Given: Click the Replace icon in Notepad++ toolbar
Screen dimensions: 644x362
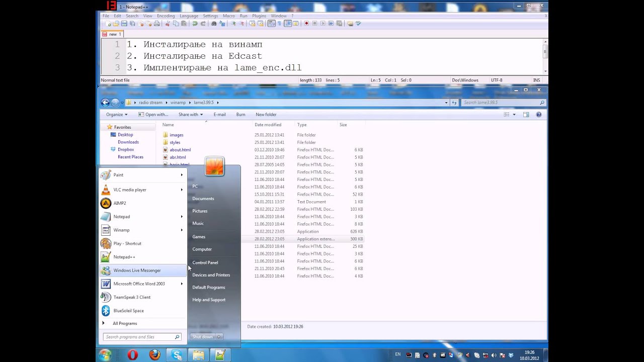Looking at the screenshot, I should [222, 24].
